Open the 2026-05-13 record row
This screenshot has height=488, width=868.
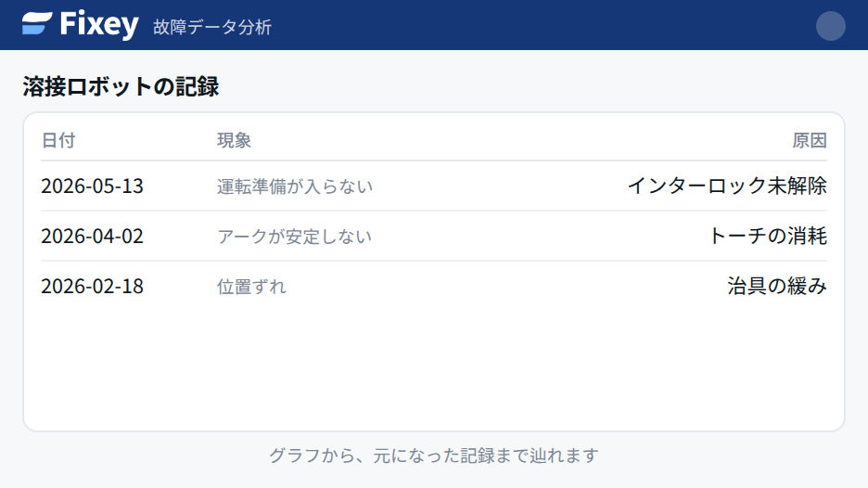click(x=434, y=186)
